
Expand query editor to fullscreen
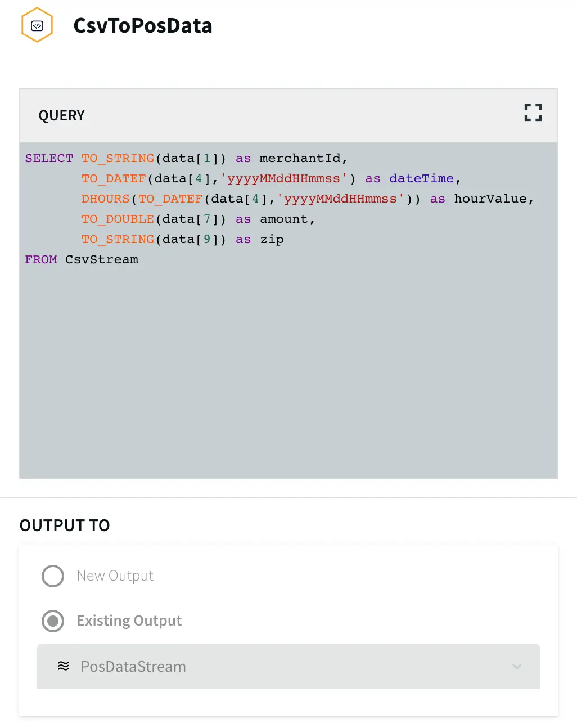coord(533,113)
